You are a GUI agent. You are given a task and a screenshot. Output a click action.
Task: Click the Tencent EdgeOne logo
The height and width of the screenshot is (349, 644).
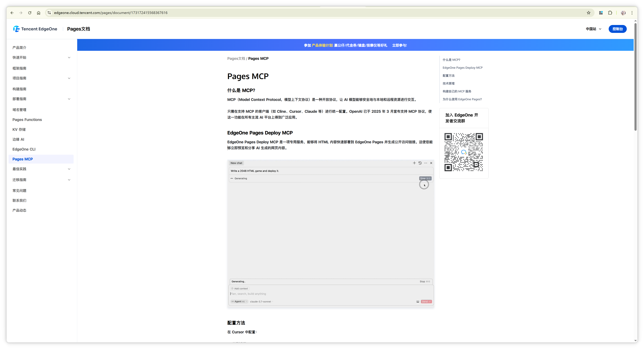(x=35, y=29)
